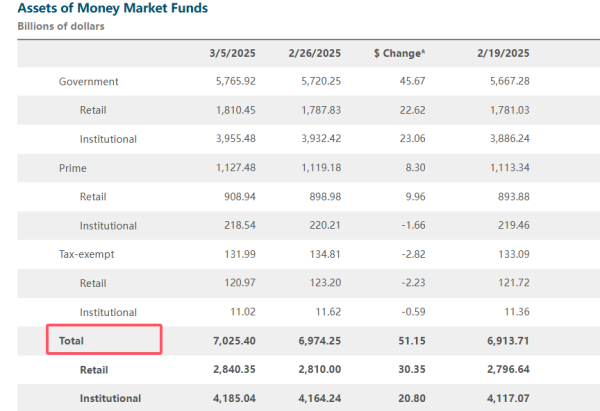Click the Institutional label under Prime

[x=108, y=226]
